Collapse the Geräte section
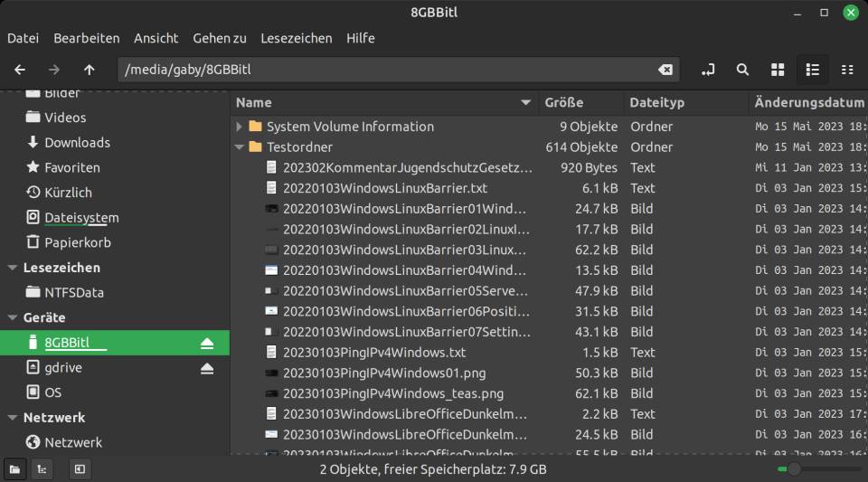 click(x=12, y=317)
